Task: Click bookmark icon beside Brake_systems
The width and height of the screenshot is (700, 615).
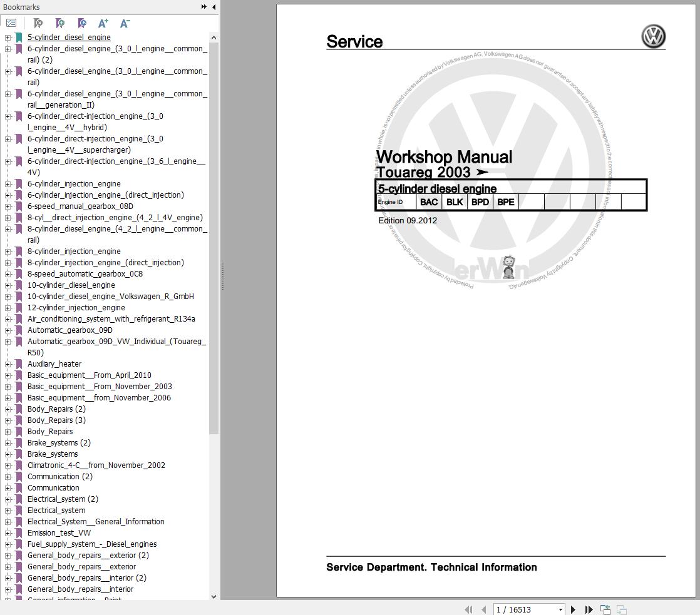Action: click(x=19, y=454)
